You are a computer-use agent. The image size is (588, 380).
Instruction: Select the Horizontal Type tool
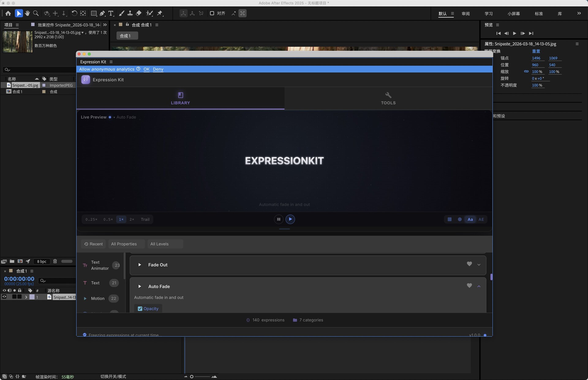(x=111, y=13)
